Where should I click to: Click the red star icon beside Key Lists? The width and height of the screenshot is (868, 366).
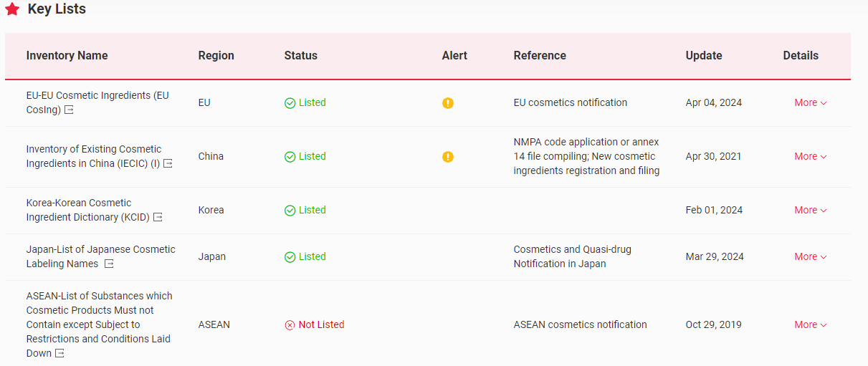[x=12, y=9]
